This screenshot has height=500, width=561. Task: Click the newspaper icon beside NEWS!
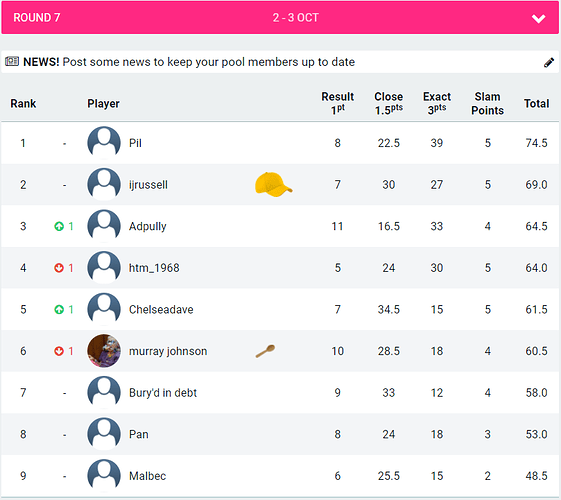pyautogui.click(x=12, y=62)
